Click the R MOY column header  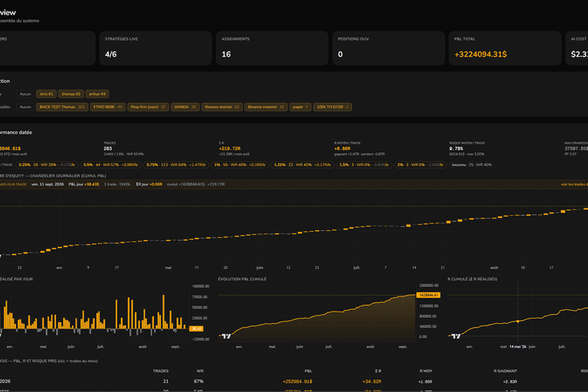pos(426,371)
